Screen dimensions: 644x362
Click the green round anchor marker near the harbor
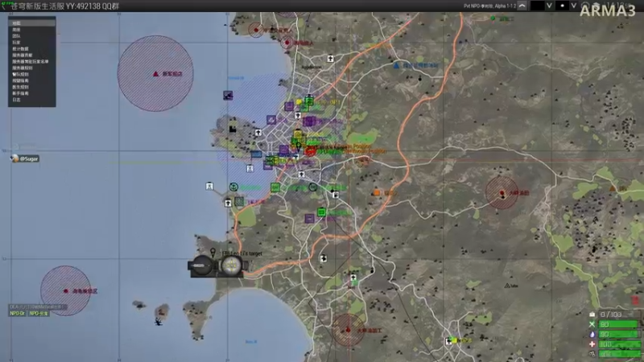click(x=233, y=187)
